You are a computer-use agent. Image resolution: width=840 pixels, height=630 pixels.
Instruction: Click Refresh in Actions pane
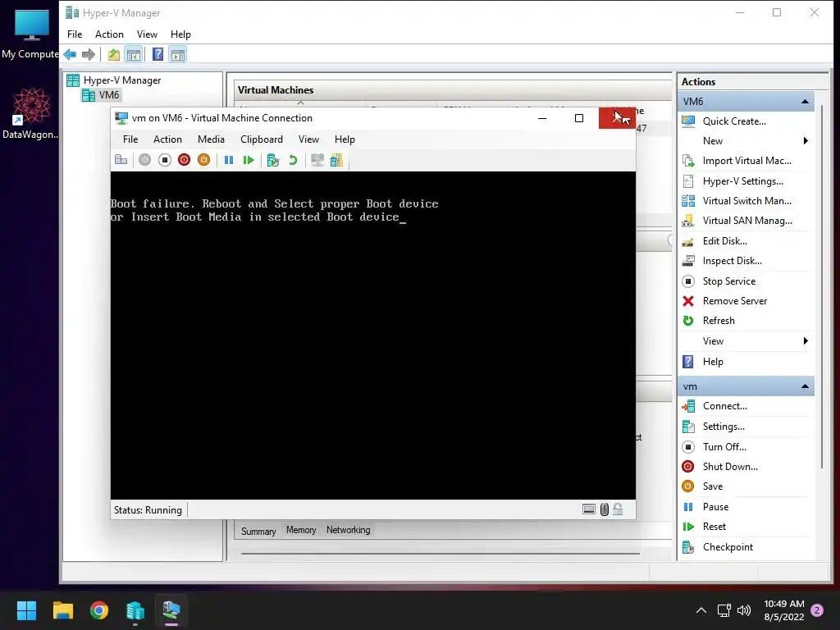pos(719,321)
